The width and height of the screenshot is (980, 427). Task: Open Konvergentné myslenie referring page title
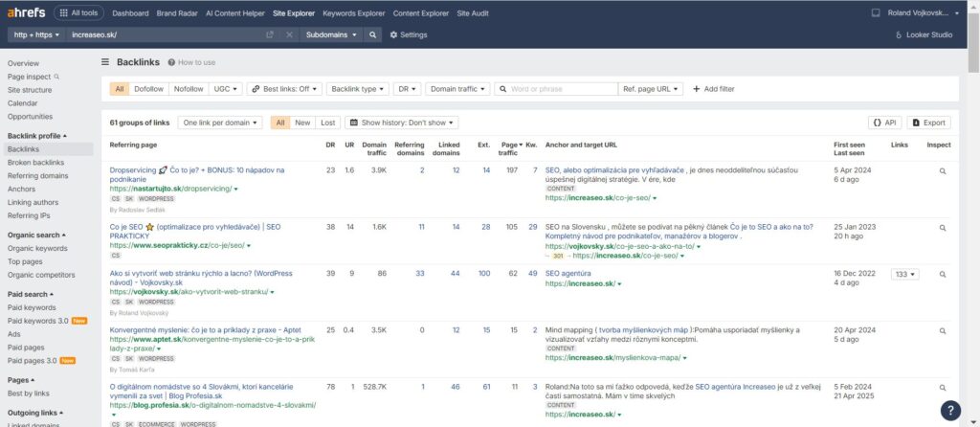pyautogui.click(x=205, y=329)
